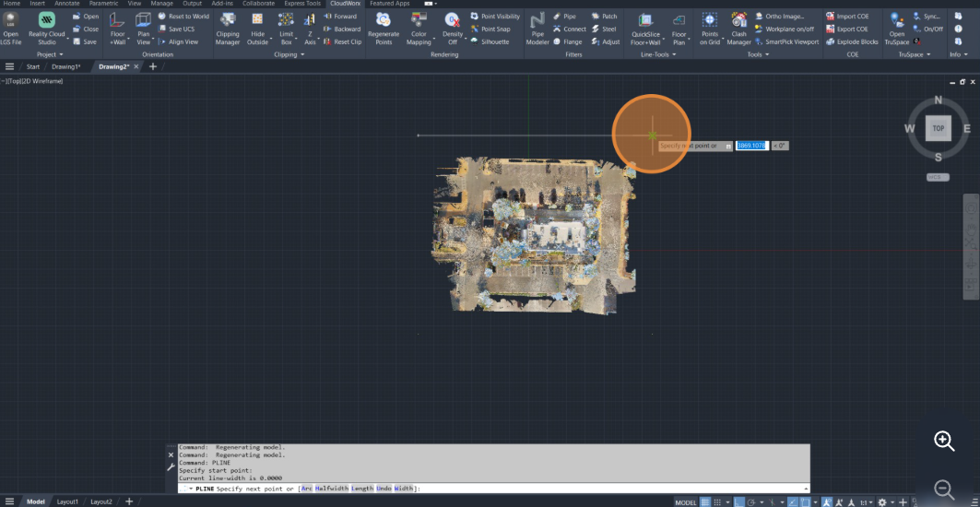Click the dynamic input length field
The width and height of the screenshot is (980, 507).
pyautogui.click(x=751, y=146)
